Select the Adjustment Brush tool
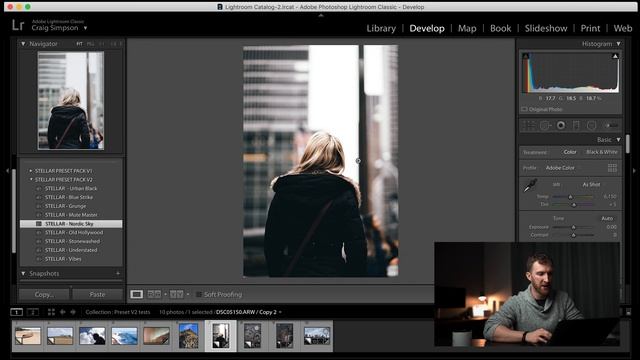 pyautogui.click(x=611, y=126)
